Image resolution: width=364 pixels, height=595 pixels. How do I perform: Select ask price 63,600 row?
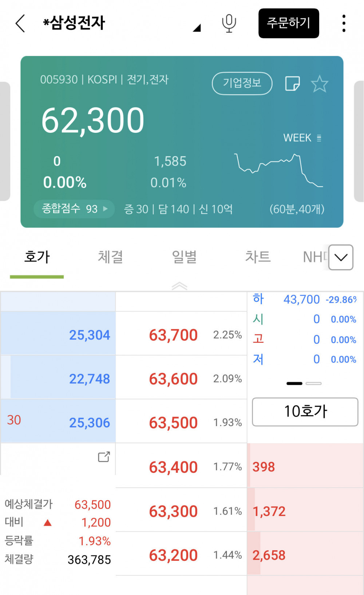pos(181,377)
